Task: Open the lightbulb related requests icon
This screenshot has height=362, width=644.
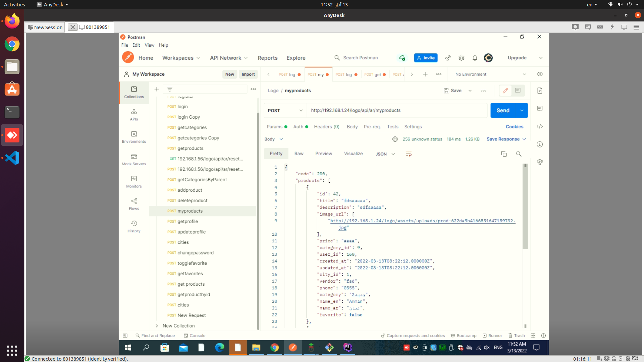Action: click(540, 162)
